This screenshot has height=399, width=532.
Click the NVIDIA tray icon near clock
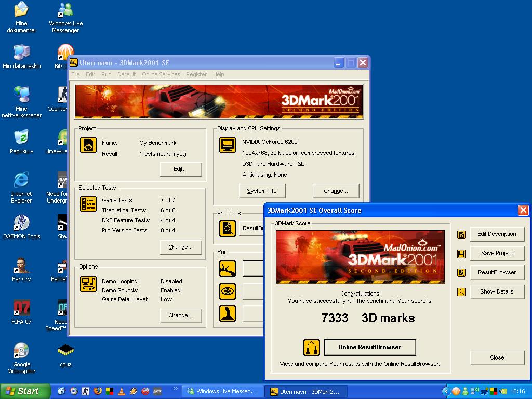(503, 392)
